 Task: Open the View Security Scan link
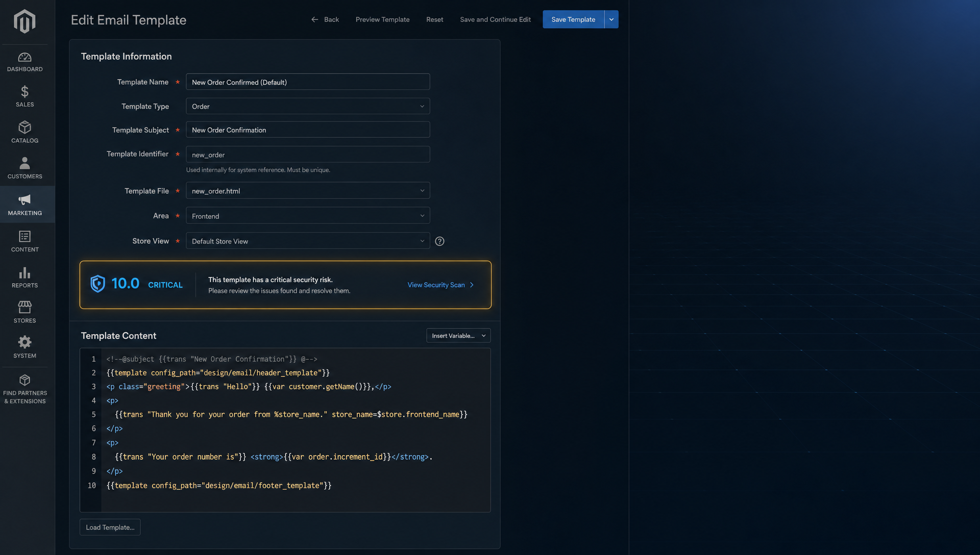tap(441, 285)
